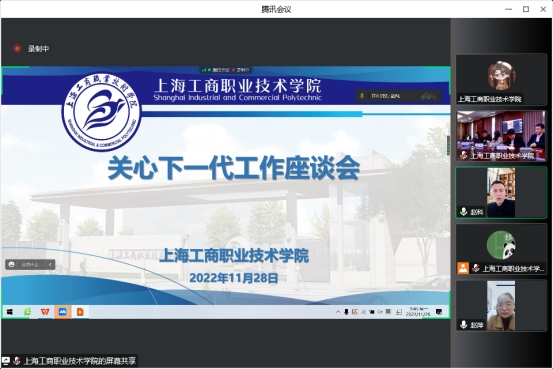Click the speaker name pill in slide header
The image size is (553, 369).
(x=399, y=96)
